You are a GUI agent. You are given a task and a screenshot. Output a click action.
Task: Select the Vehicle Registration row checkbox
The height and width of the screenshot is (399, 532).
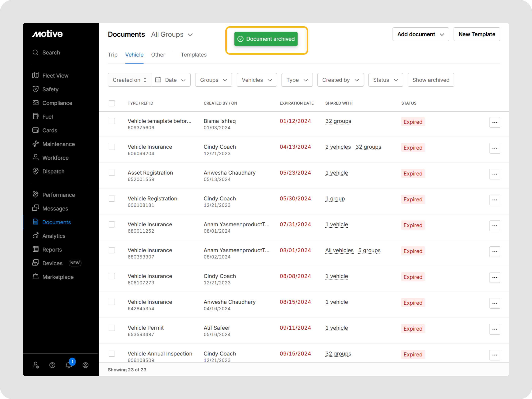pyautogui.click(x=112, y=198)
